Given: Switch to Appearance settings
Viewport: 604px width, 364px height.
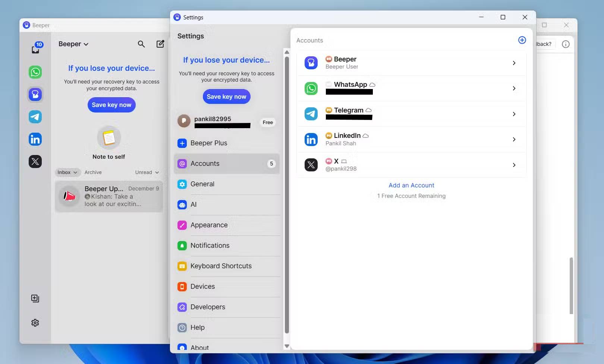Looking at the screenshot, I should (x=209, y=225).
